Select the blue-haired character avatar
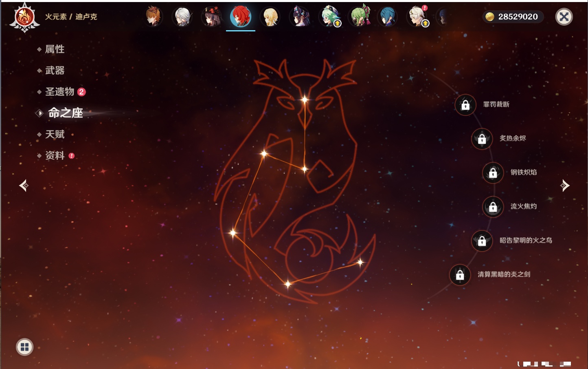 (x=388, y=17)
